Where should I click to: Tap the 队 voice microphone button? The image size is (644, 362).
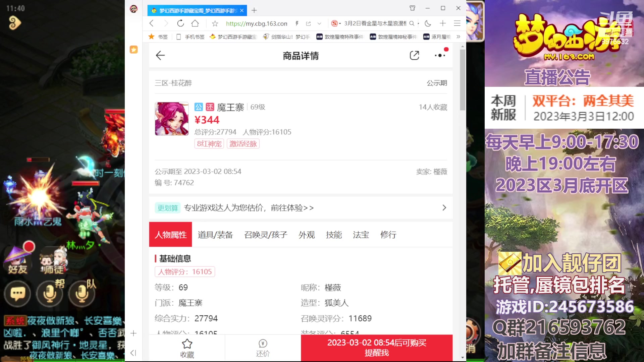point(82,294)
